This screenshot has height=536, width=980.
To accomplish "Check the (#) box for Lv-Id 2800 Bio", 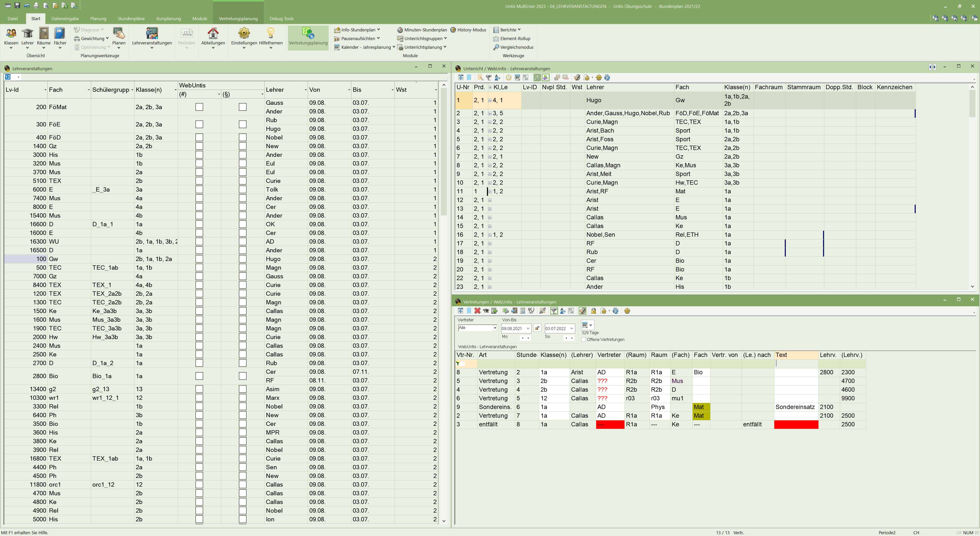I will click(199, 376).
